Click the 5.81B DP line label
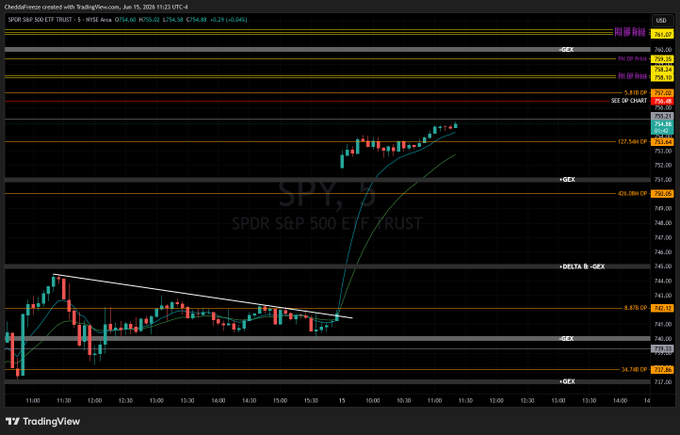This screenshot has width=680, height=435. [x=636, y=93]
